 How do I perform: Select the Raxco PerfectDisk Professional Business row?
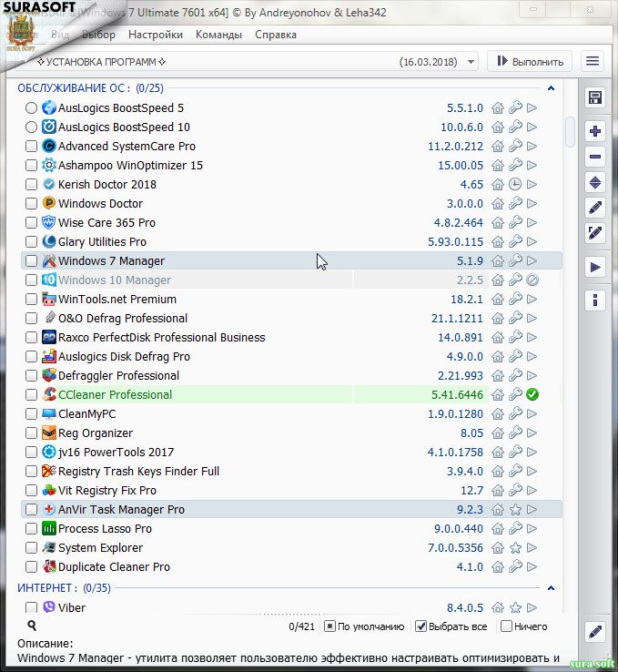pos(291,337)
